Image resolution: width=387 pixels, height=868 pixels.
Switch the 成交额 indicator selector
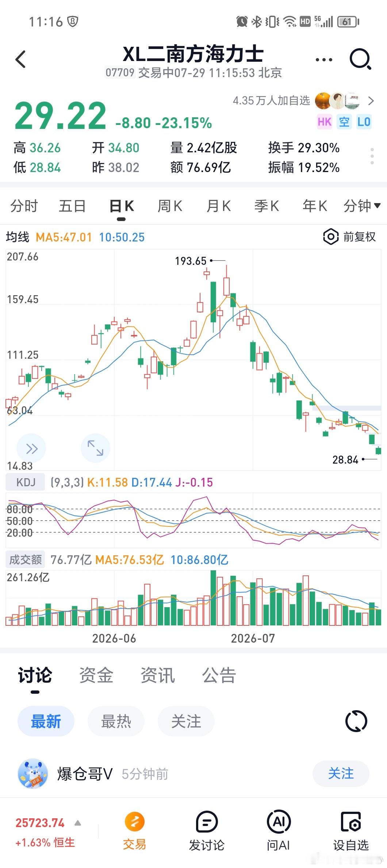(x=26, y=559)
